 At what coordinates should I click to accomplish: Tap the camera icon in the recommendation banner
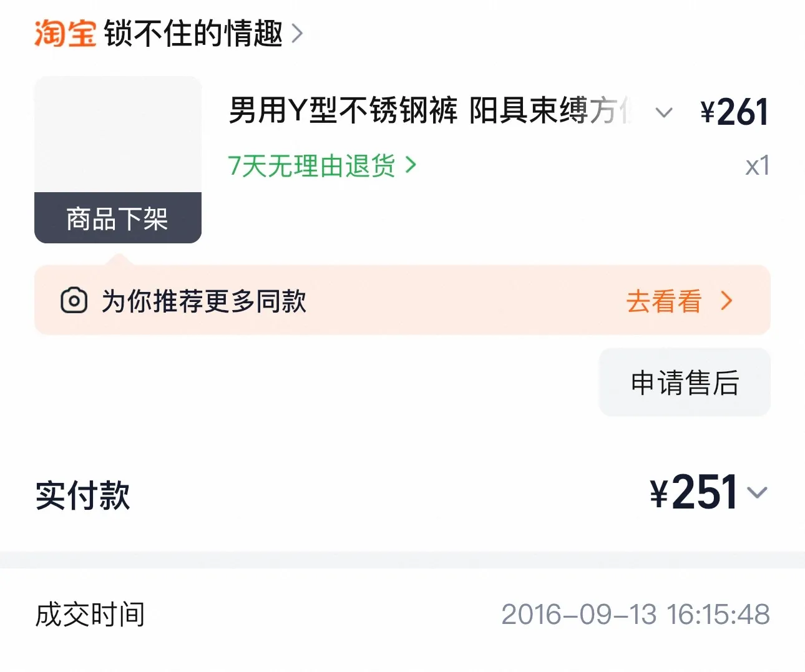(x=74, y=301)
